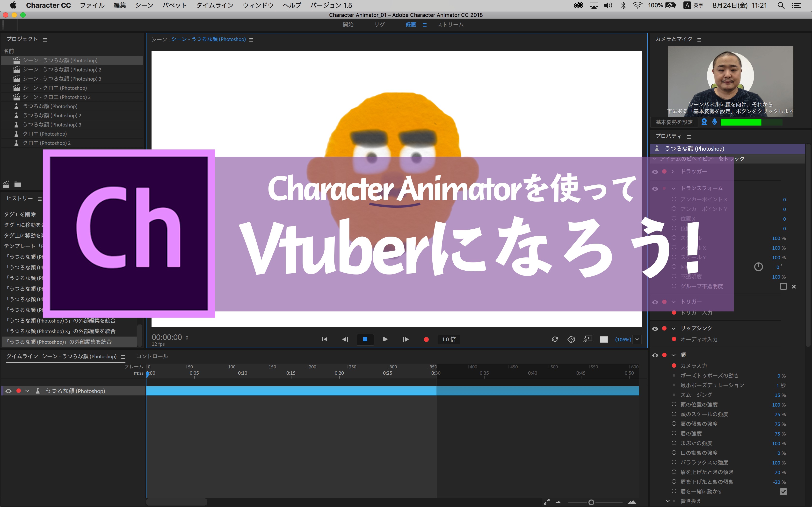Click the 基本姿勢を設定 button
Viewport: 812px width, 507px height.
point(674,122)
